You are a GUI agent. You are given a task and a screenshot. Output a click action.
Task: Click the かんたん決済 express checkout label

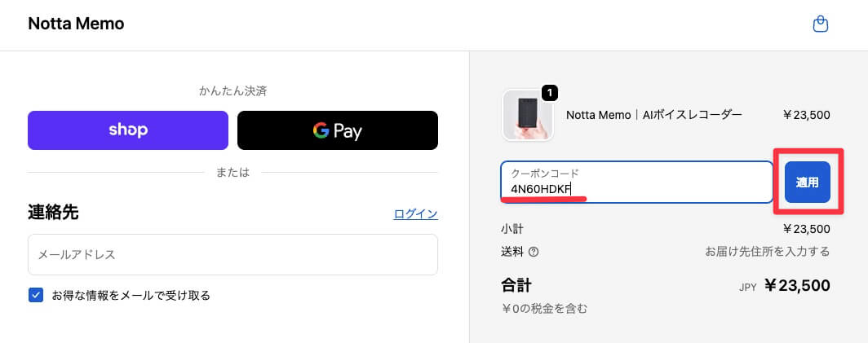point(232,90)
